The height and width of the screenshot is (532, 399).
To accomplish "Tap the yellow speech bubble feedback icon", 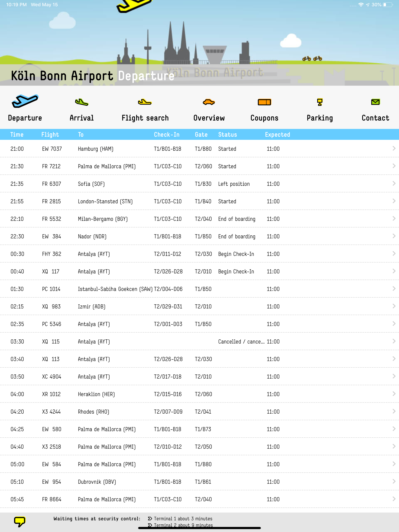I will 19,521.
